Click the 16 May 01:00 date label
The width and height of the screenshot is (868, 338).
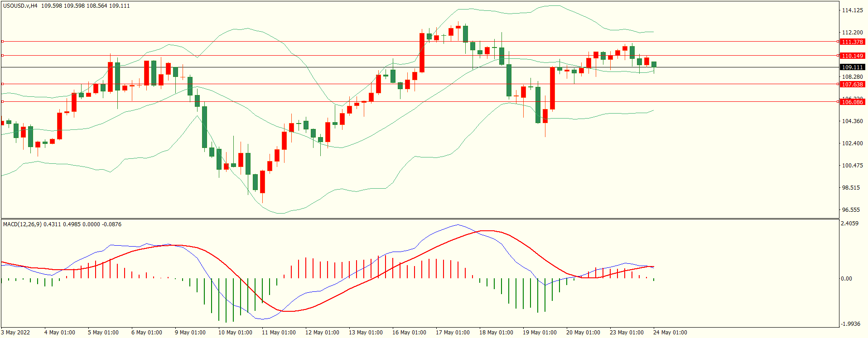click(409, 333)
